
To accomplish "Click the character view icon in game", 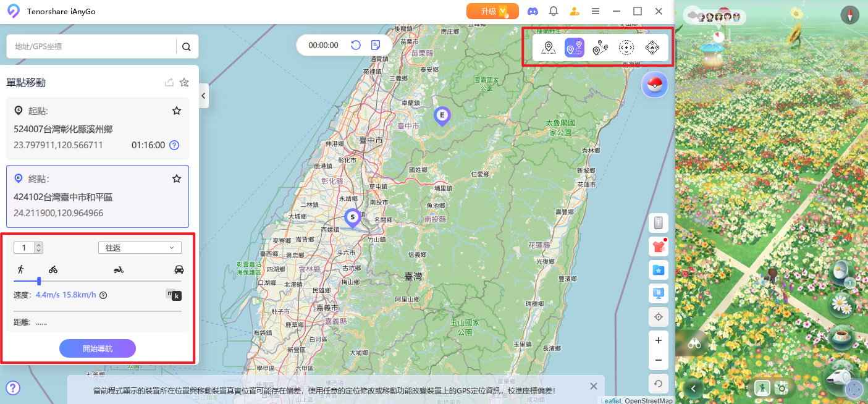I will pyautogui.click(x=762, y=388).
